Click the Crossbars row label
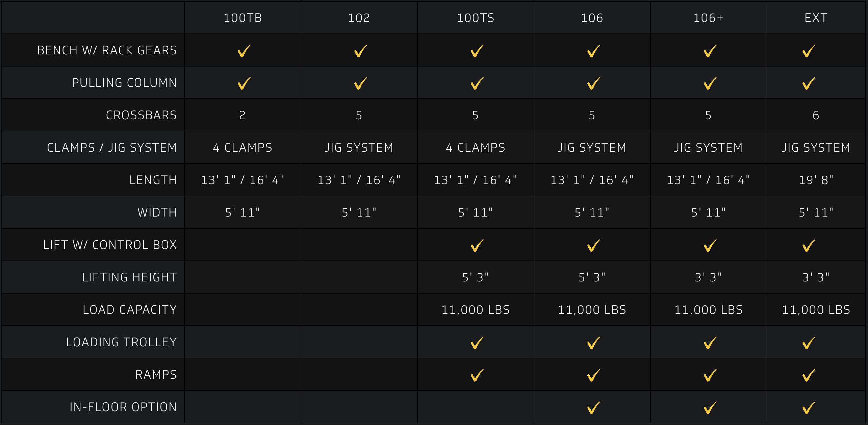The image size is (868, 425). click(x=141, y=115)
